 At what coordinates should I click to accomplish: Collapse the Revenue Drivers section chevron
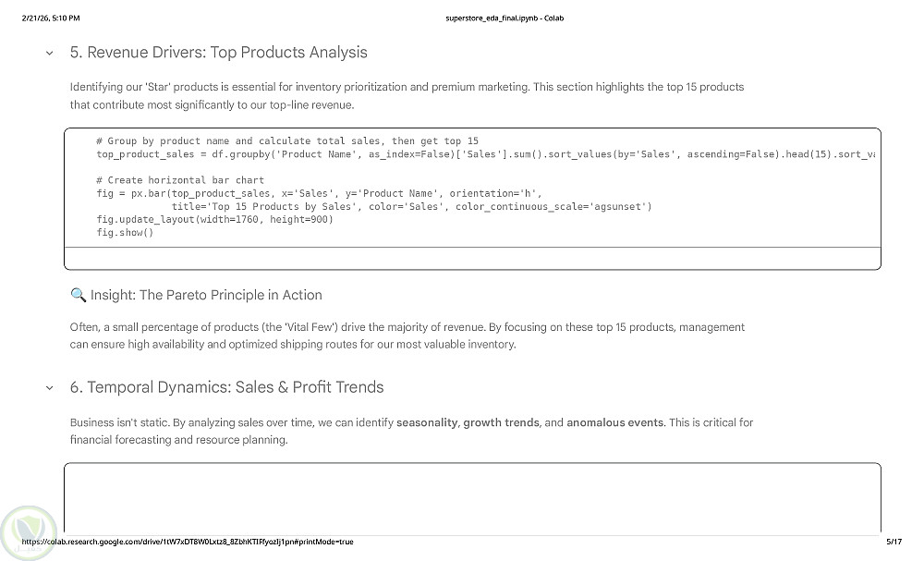pos(49,53)
